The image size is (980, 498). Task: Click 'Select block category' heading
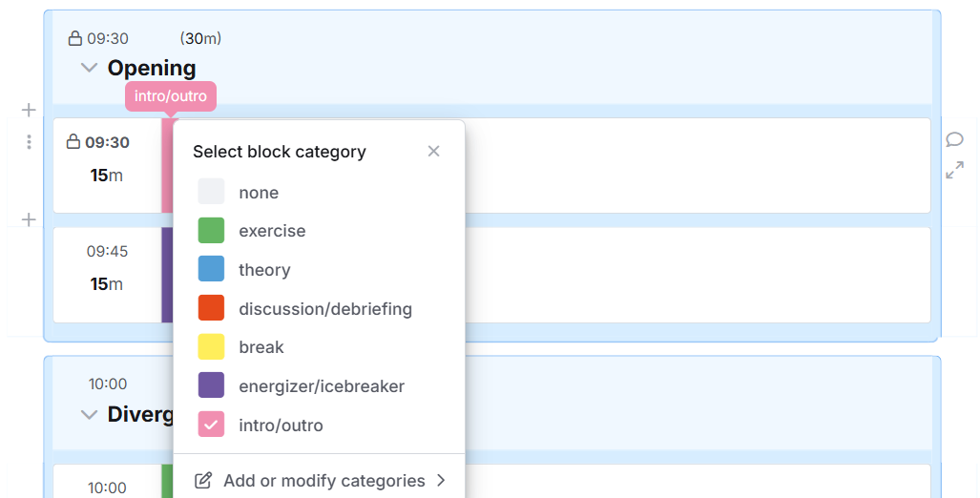pos(280,152)
